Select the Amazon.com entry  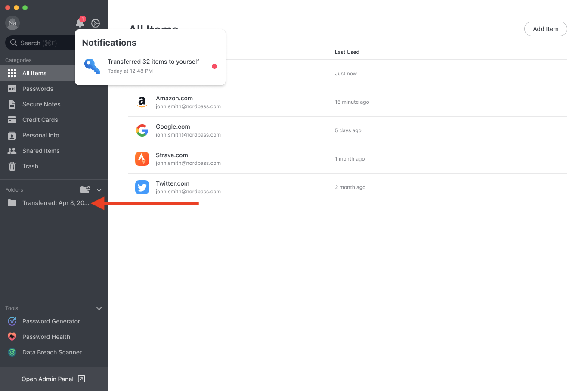pyautogui.click(x=348, y=102)
